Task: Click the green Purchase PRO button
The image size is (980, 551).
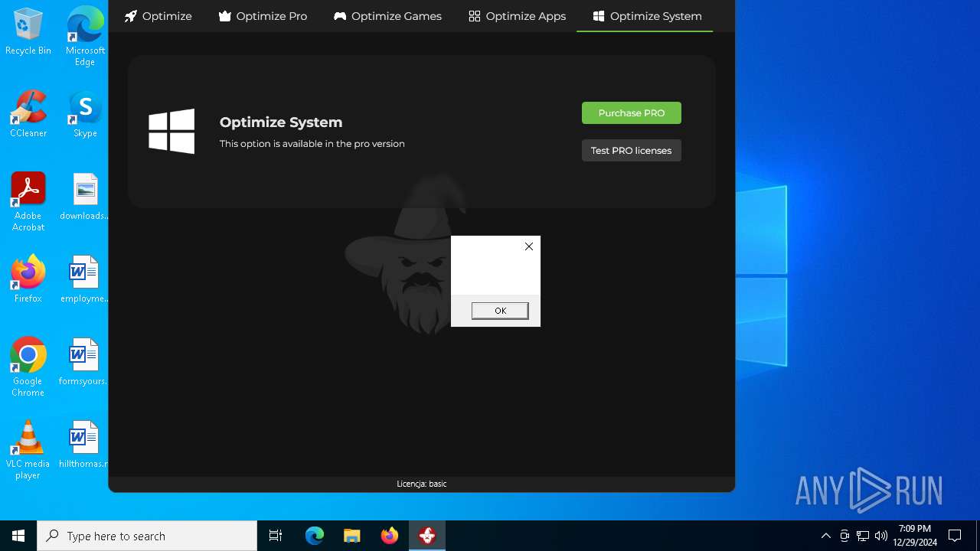Action: [632, 112]
